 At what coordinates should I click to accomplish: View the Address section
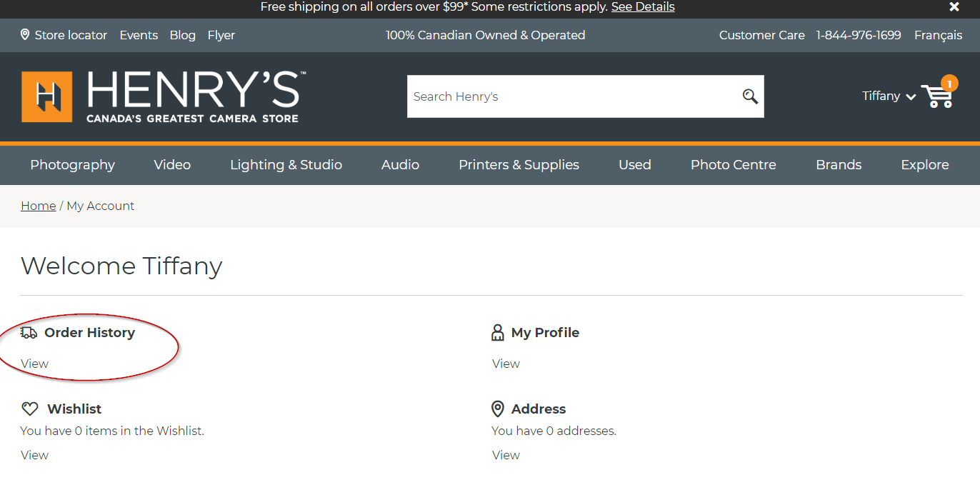[x=506, y=455]
